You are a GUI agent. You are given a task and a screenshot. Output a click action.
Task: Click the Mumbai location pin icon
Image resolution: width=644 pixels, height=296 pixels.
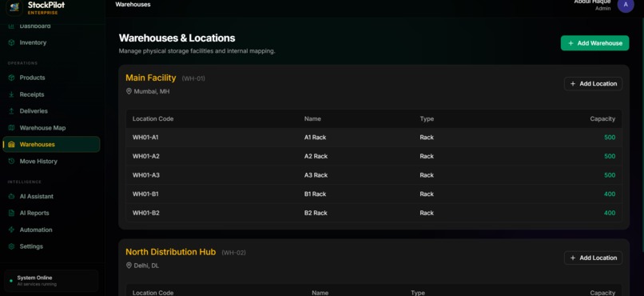129,91
